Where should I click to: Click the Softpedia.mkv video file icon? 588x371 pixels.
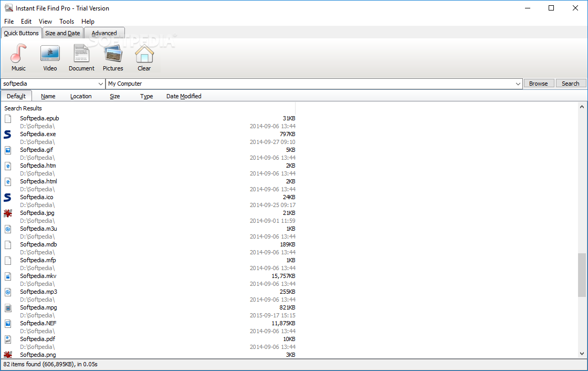pyautogui.click(x=8, y=276)
